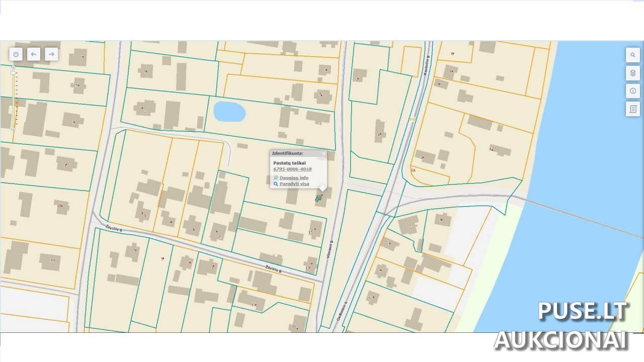644x362 pixels.
Task: Click the blue pond on the map
Action: (229, 112)
